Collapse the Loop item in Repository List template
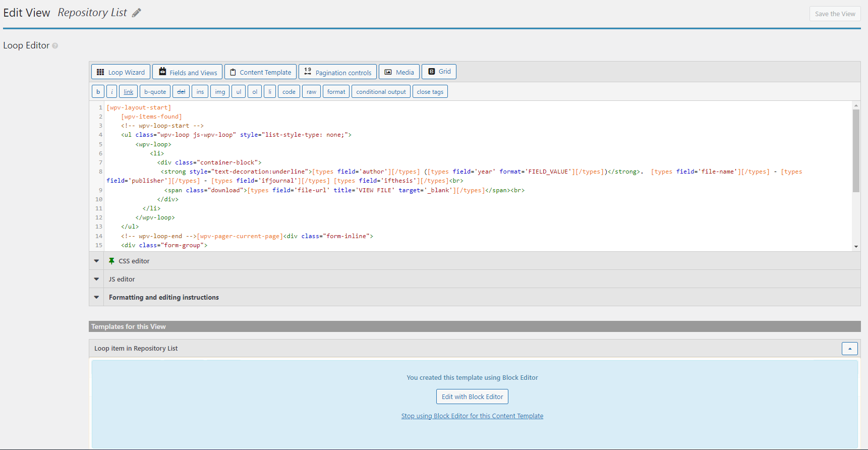Image resolution: width=868 pixels, height=450 pixels. click(x=849, y=349)
